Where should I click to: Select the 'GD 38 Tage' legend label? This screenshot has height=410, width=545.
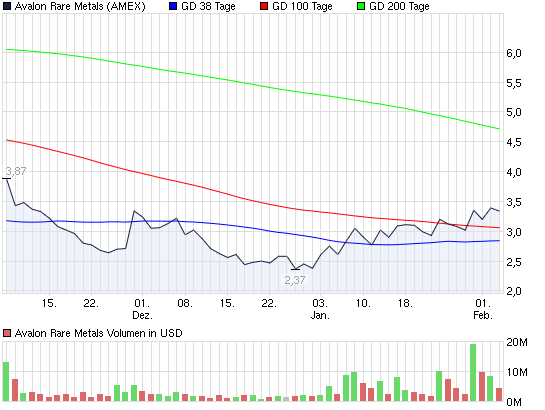tap(208, 6)
